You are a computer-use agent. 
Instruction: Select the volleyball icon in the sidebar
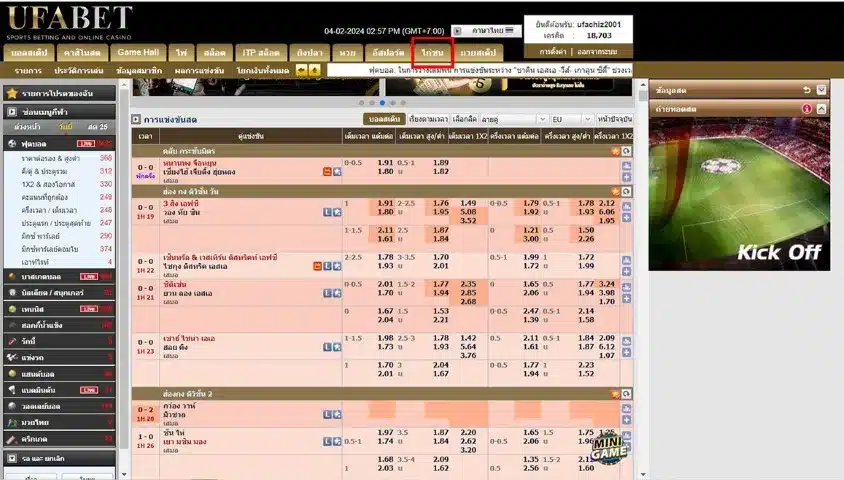12,406
